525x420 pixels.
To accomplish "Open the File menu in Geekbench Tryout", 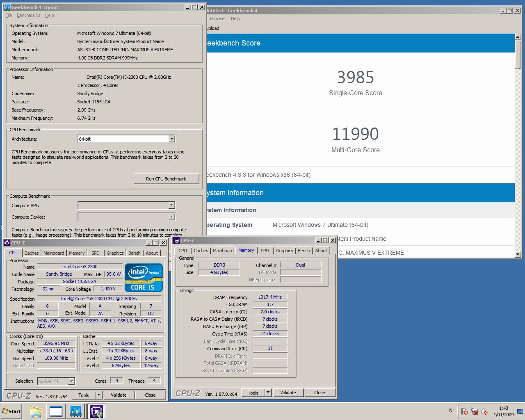I will 9,15.
